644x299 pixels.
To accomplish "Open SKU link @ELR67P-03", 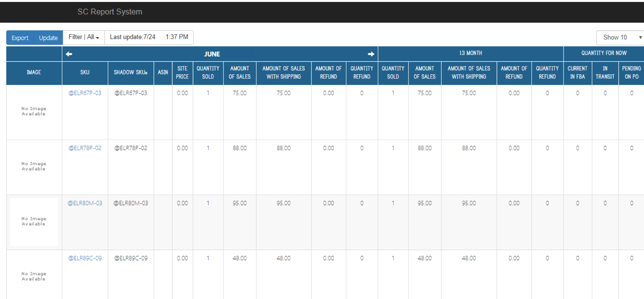I will pos(85,93).
